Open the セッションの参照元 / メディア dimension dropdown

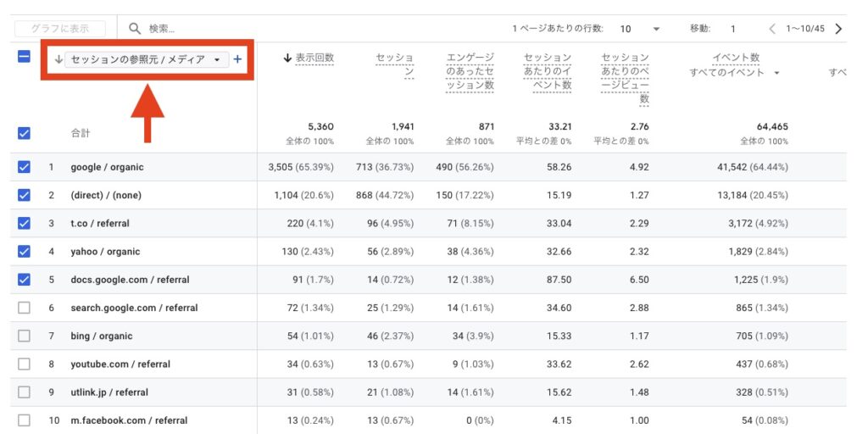(x=145, y=60)
